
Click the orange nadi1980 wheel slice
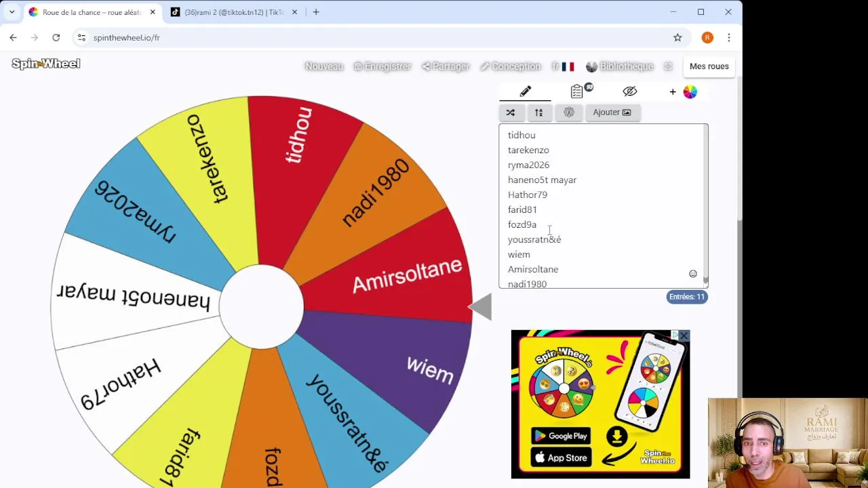coord(376,193)
